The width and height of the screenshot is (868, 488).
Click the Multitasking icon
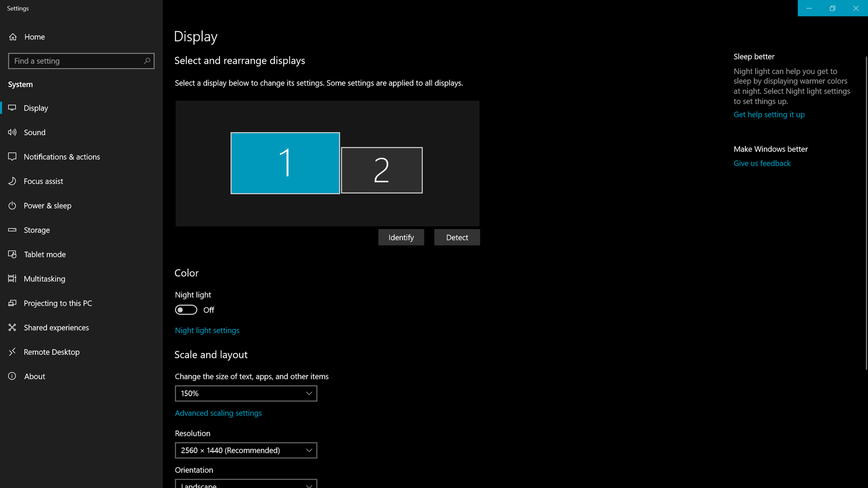12,278
